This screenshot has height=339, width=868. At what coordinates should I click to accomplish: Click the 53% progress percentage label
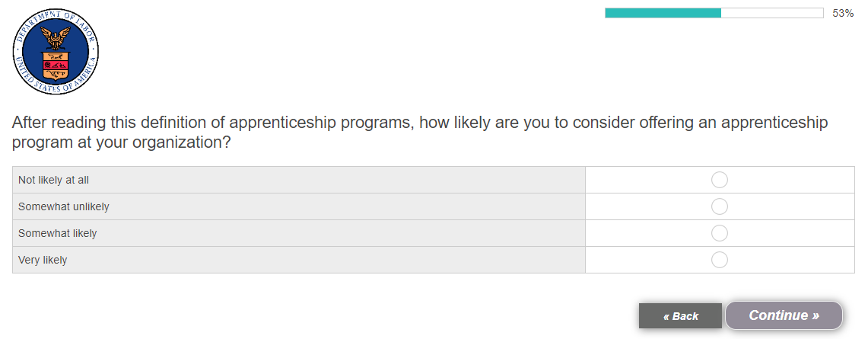(843, 13)
